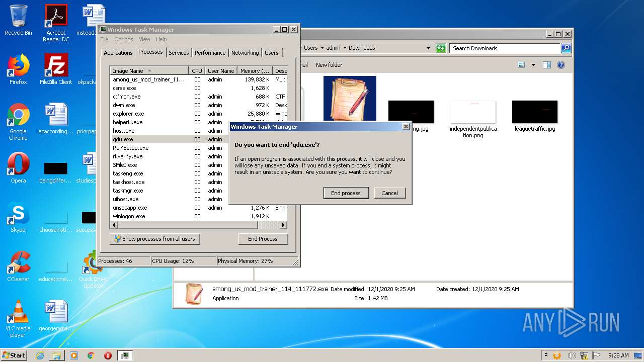Click the volume icon in system tray

[x=572, y=355]
